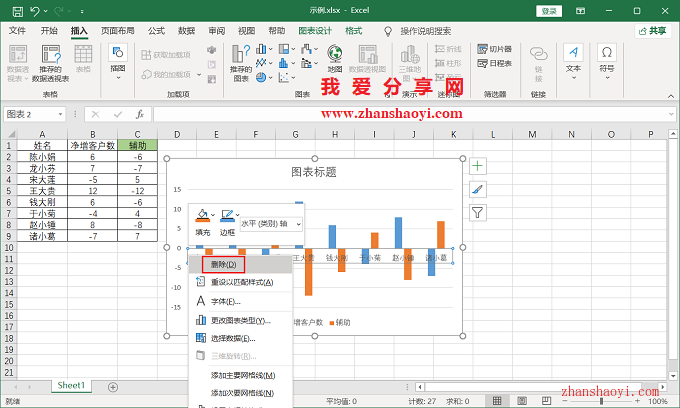Choose Change Chart Type in context menu

coord(241,320)
